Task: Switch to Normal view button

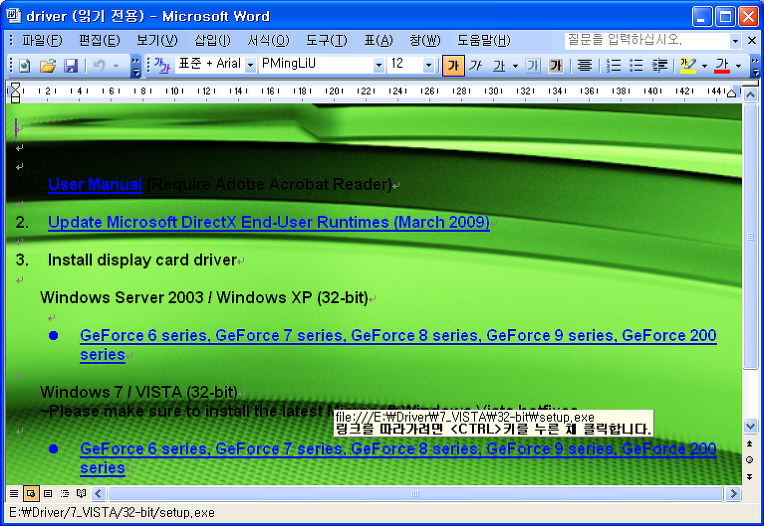Action: [14, 494]
